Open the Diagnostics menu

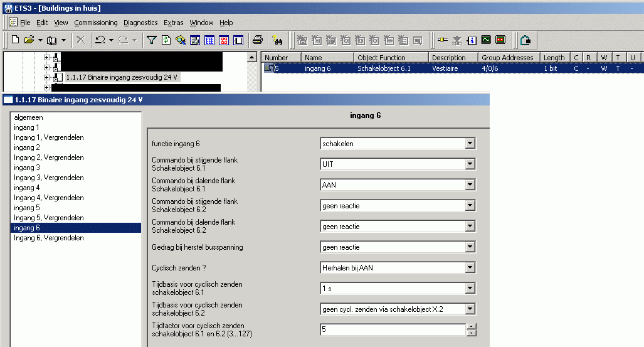tap(140, 23)
